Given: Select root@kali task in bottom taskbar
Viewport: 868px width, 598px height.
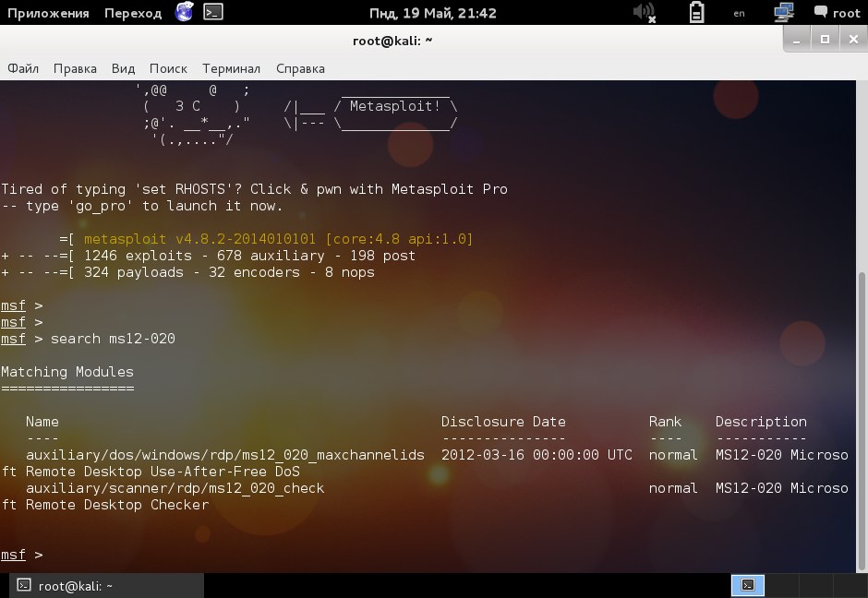Looking at the screenshot, I should pyautogui.click(x=106, y=586).
